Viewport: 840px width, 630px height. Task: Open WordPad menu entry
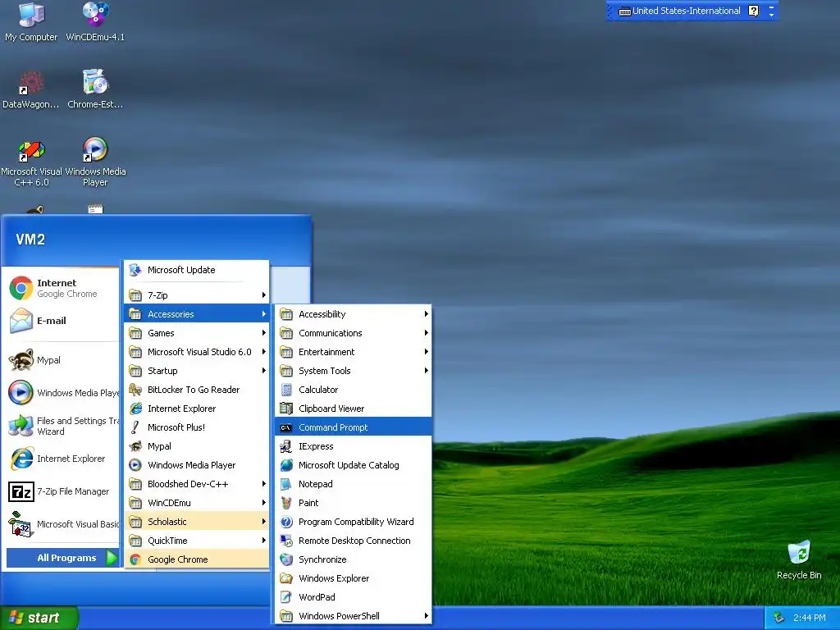[x=353, y=597]
